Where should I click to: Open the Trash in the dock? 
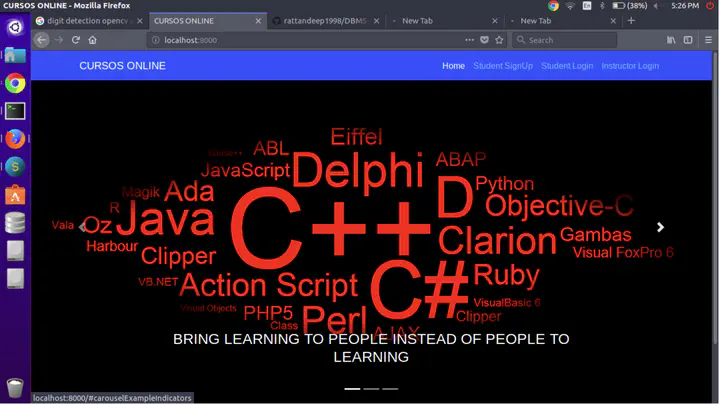[15, 387]
